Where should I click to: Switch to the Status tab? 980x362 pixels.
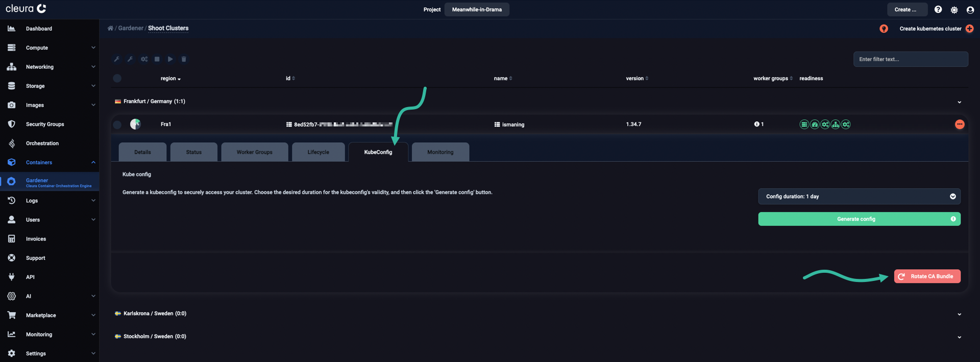[x=193, y=152]
